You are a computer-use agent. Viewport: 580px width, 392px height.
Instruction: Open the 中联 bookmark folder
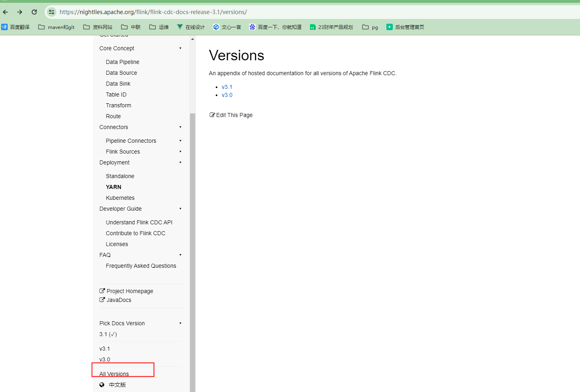coord(131,27)
